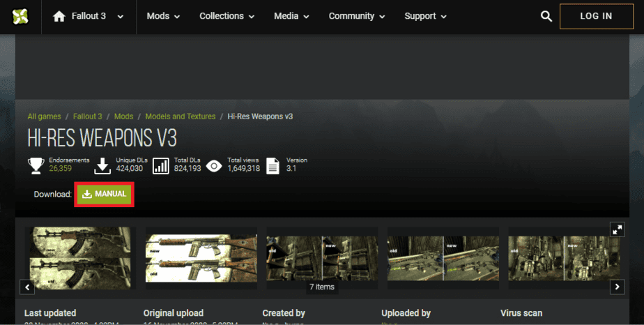Image resolution: width=644 pixels, height=325 pixels.
Task: Follow the All games breadcrumb link
Action: pos(45,116)
